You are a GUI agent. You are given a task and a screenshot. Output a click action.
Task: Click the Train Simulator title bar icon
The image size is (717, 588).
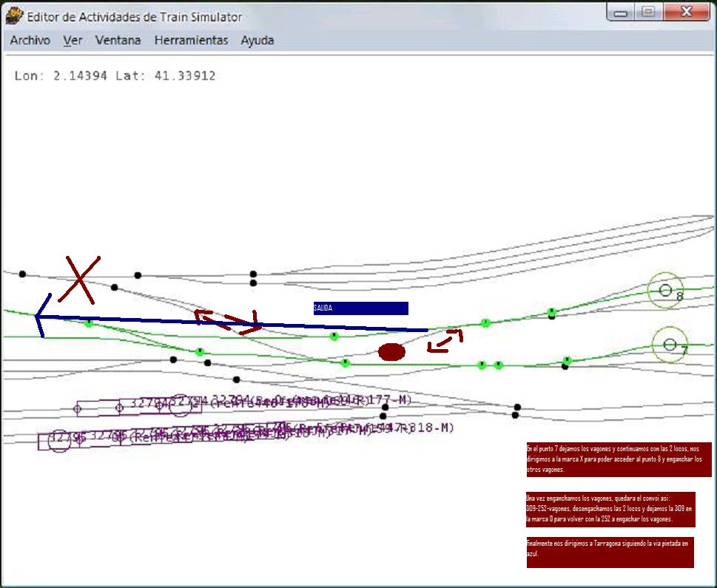pos(14,16)
